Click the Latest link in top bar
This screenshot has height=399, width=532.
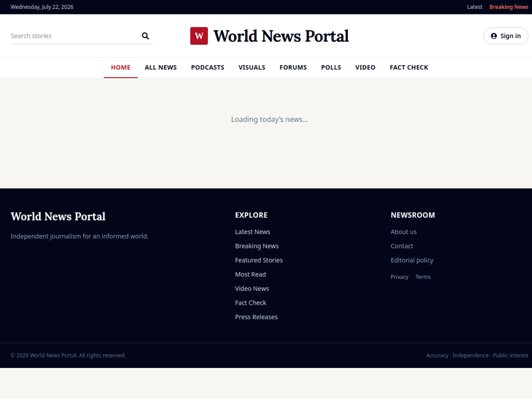[475, 7]
